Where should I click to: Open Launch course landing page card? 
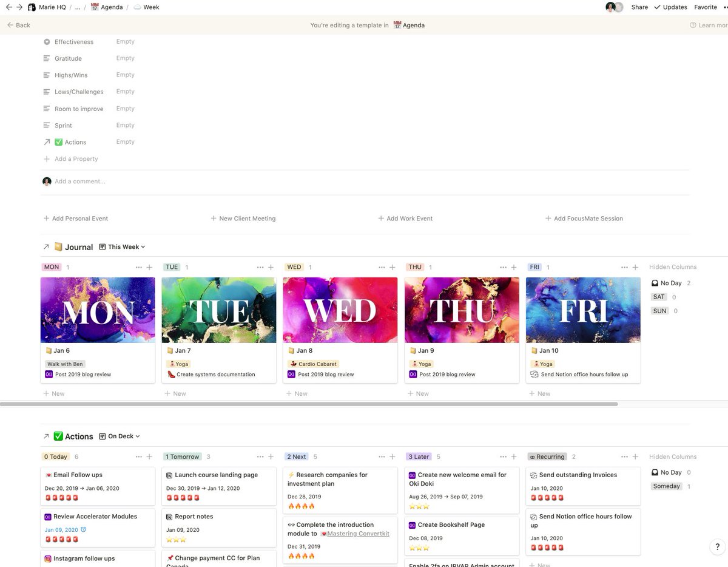219,486
